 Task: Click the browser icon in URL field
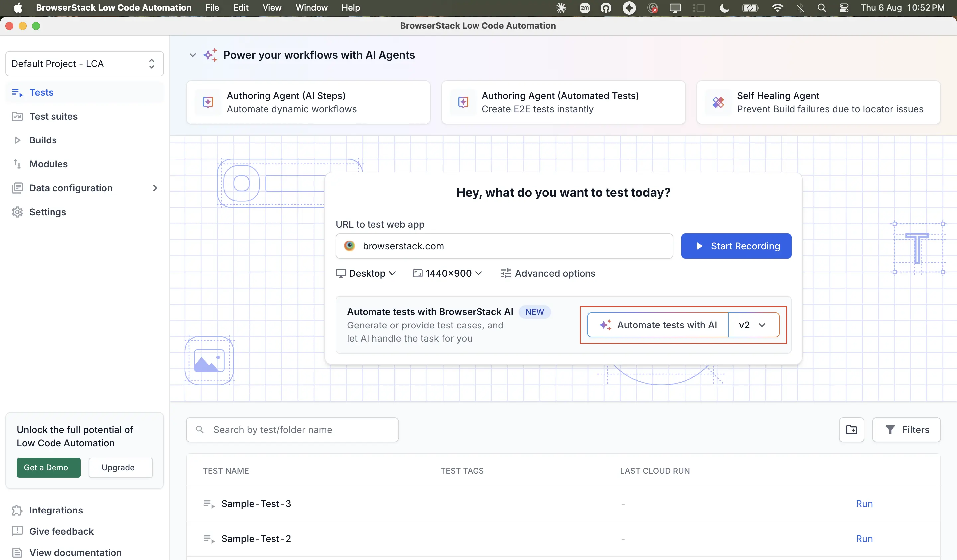tap(349, 246)
